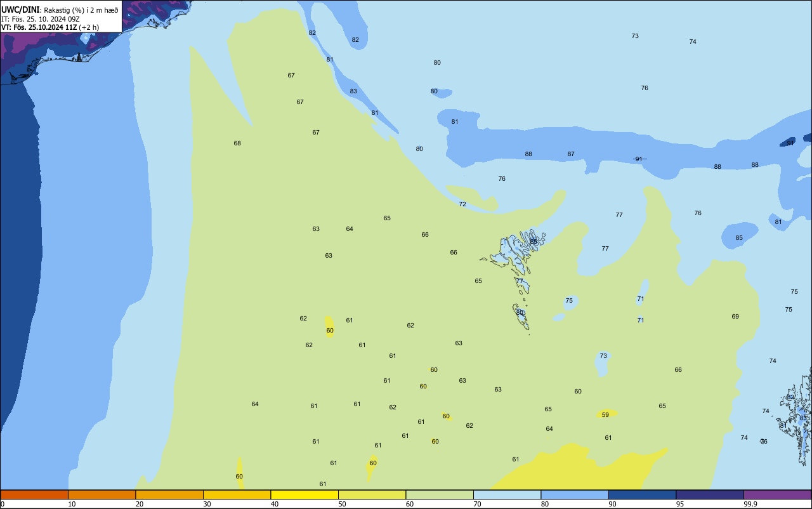Select the 87 humidity value on the map
The image size is (812, 509).
click(571, 154)
